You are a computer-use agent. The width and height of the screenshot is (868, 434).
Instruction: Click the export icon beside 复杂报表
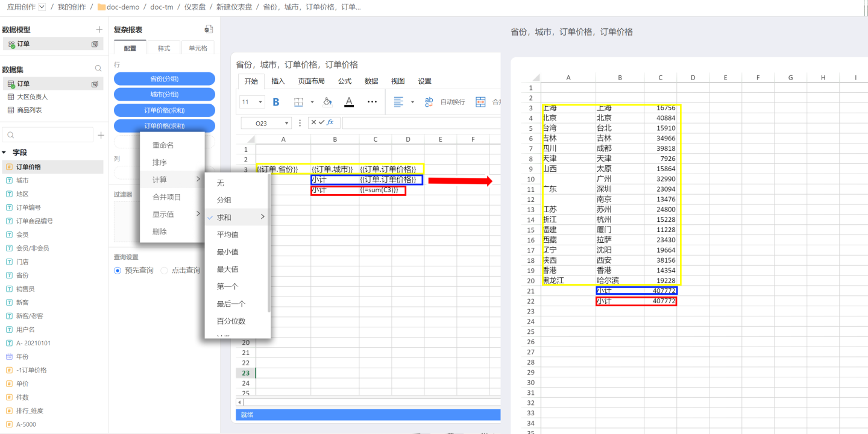click(209, 30)
